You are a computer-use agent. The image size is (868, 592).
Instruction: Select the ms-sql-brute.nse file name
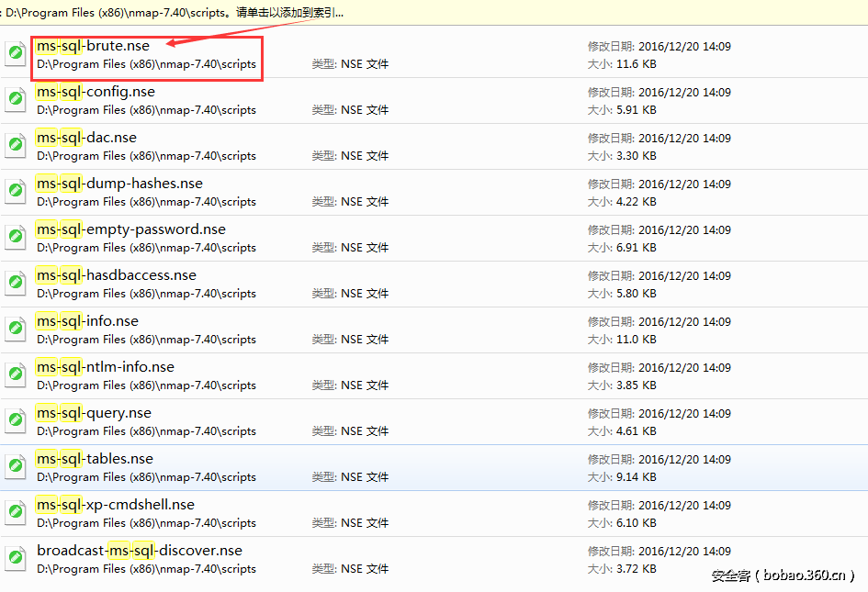click(93, 46)
